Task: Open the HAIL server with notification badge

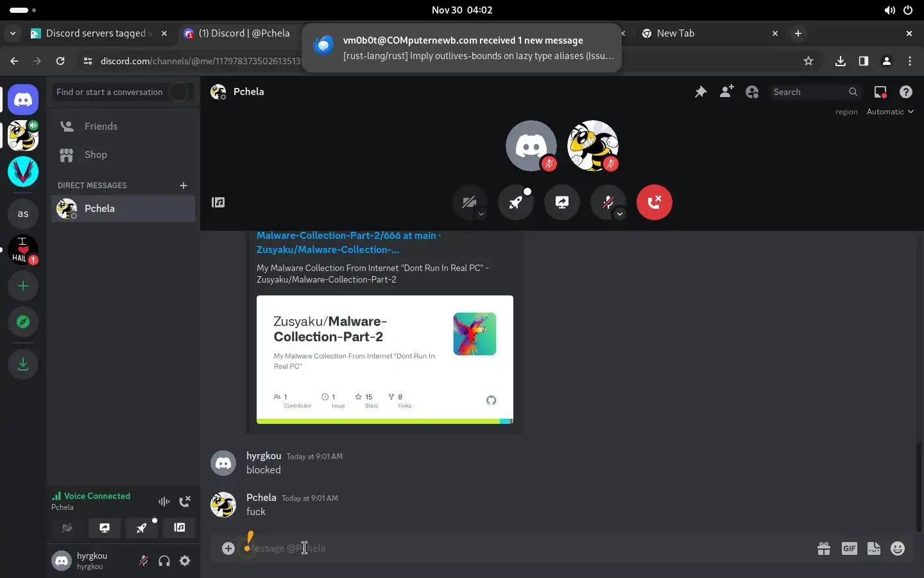Action: pyautogui.click(x=23, y=250)
